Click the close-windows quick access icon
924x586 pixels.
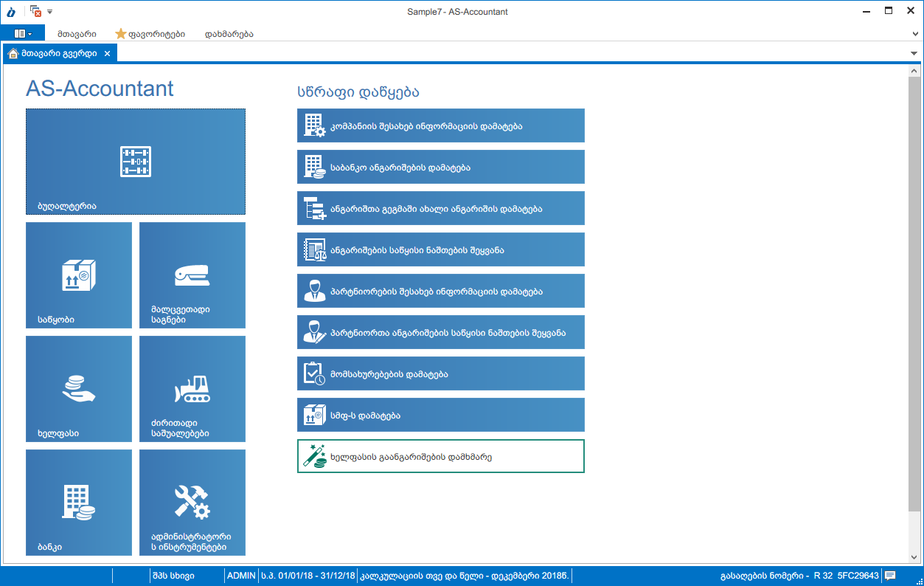point(35,11)
